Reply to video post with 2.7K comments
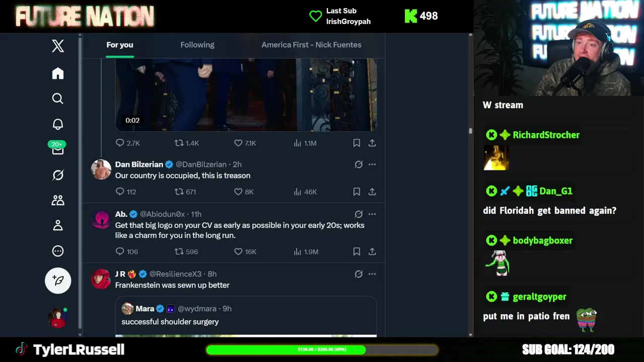The width and height of the screenshot is (644, 362). click(127, 143)
